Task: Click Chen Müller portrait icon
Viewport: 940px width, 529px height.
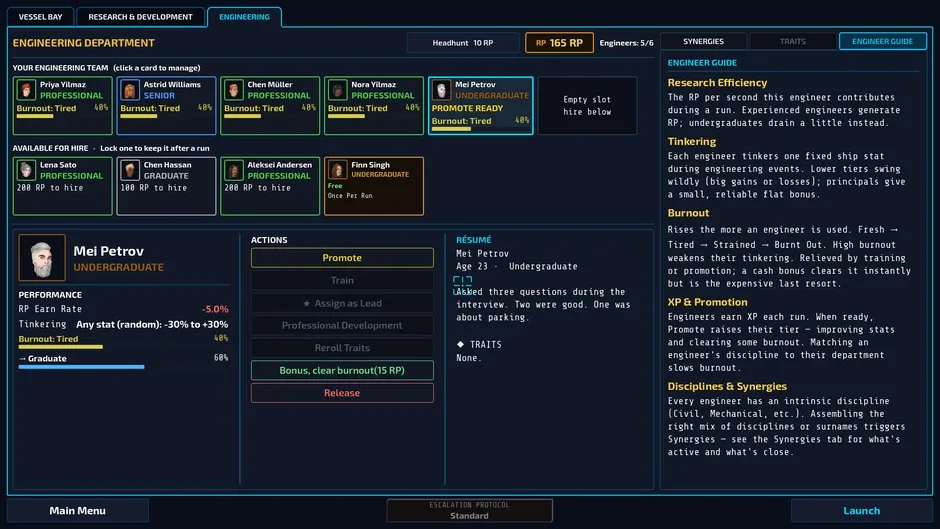Action: (233, 90)
